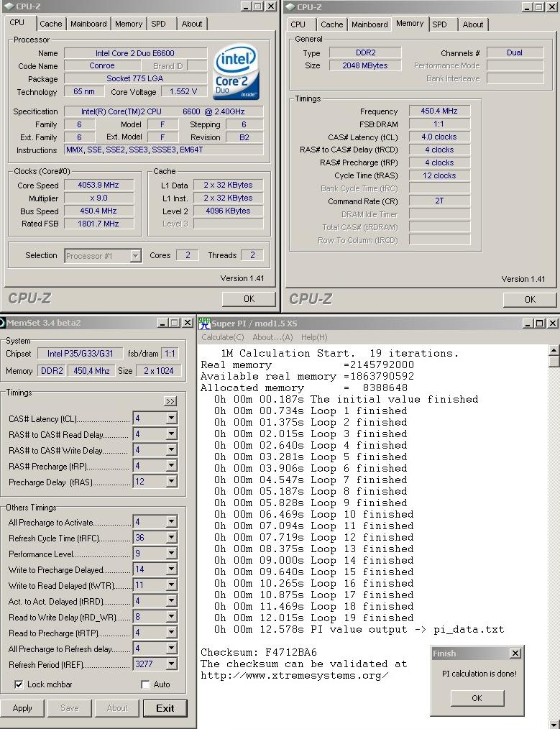The image size is (560, 729).
Task: Open the Refresh Cycle Time (tRFC) dropdown
Action: [x=172, y=538]
